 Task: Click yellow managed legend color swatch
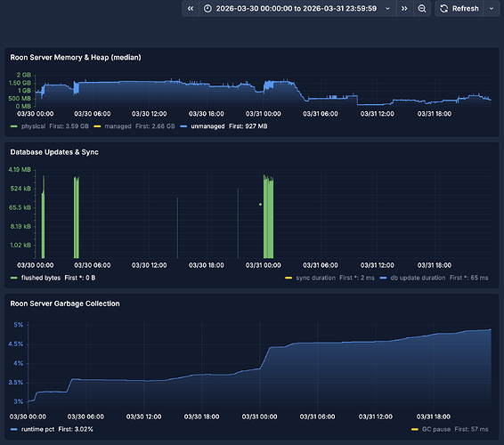97,126
